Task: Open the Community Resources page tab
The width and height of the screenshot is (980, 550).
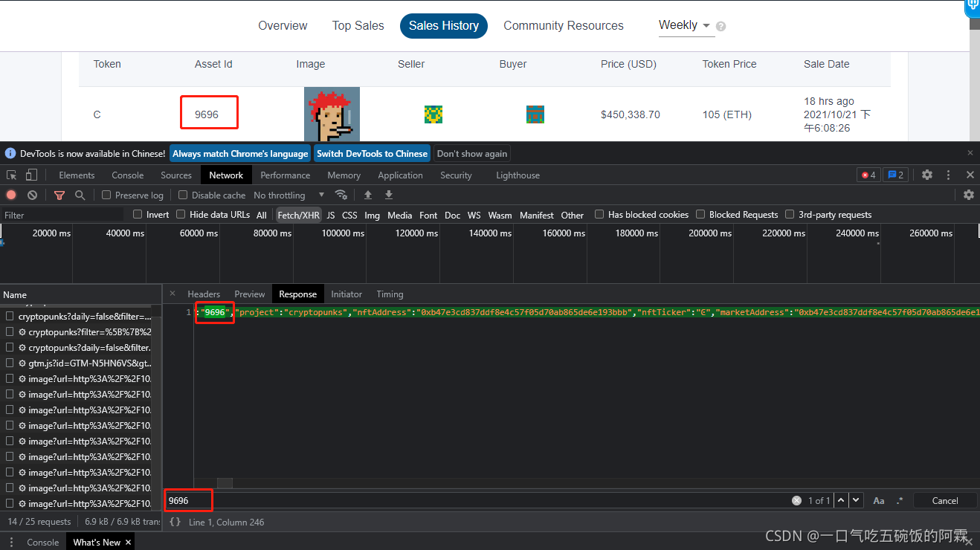Action: (564, 25)
